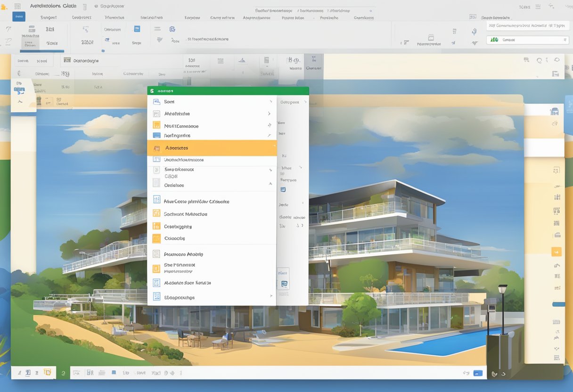Toggle the blue button at status bar right end
The image size is (573, 392).
point(478,373)
